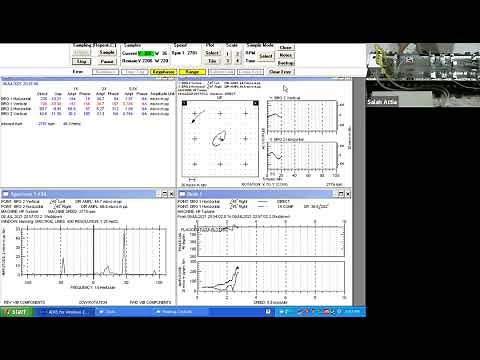Click the tallest spectrum peak near 50
The image size is (480, 360).
[x=125, y=253]
